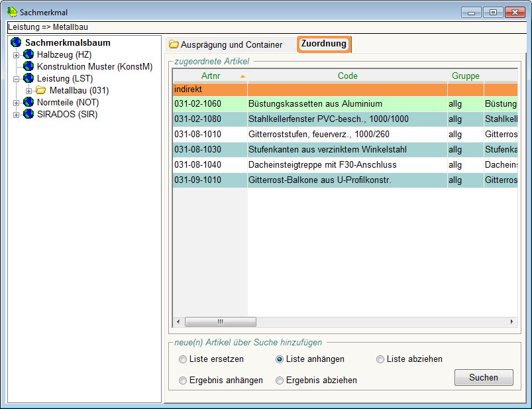Select the Konstruktion Muster (KonstM) tree item
Viewport: 532px width, 409px height.
(95, 66)
